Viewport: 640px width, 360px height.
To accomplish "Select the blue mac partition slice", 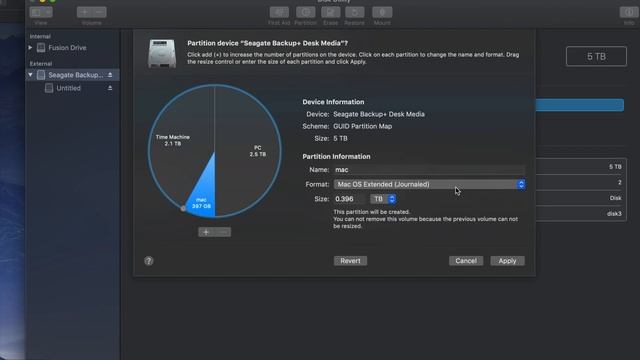I will pos(203,196).
